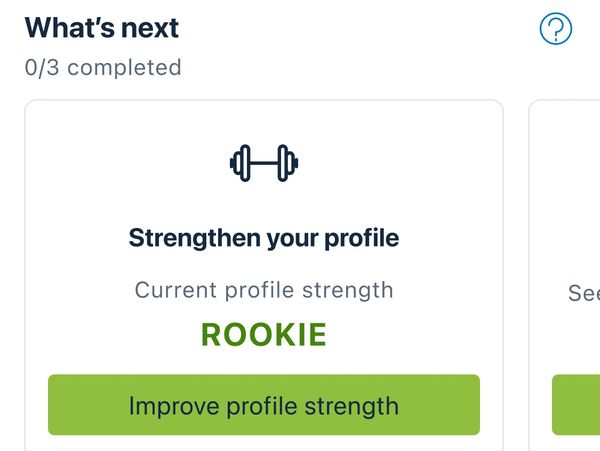Tap the completed-steps counter under What's next
This screenshot has width=600, height=451.
103,68
